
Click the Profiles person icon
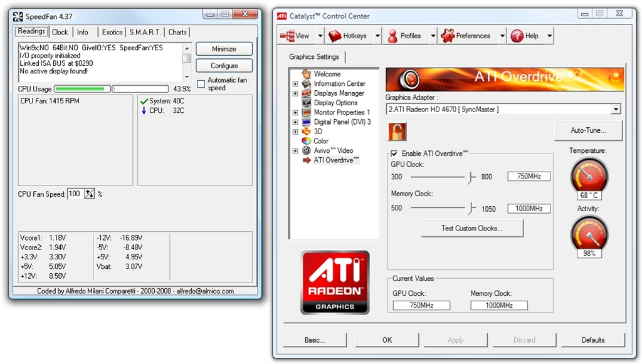(x=392, y=36)
